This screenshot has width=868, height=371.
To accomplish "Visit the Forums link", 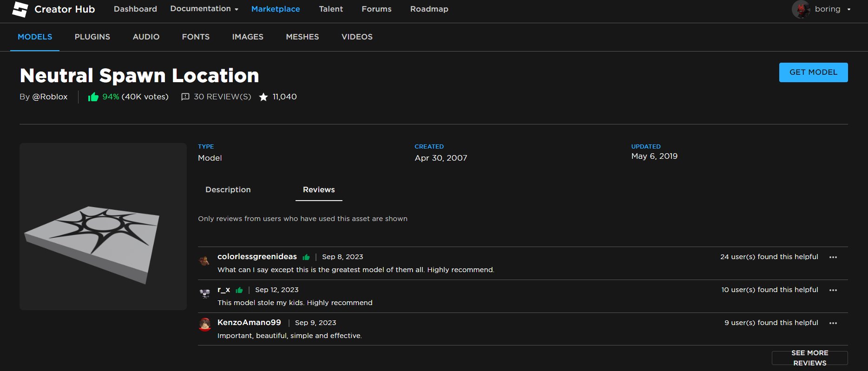I will [376, 9].
